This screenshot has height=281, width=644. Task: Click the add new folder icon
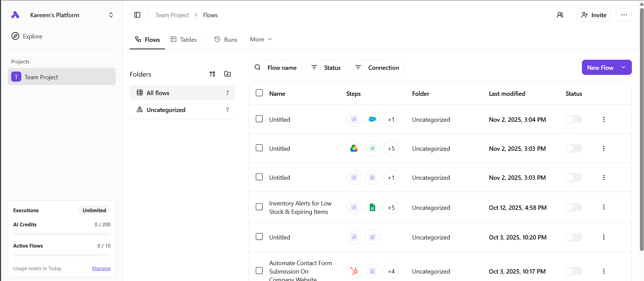click(x=227, y=74)
